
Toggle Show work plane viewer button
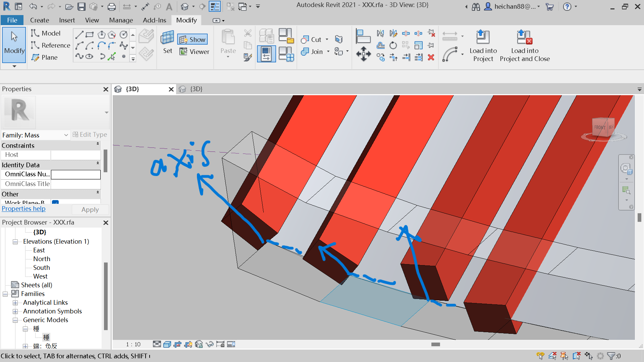pos(195,52)
